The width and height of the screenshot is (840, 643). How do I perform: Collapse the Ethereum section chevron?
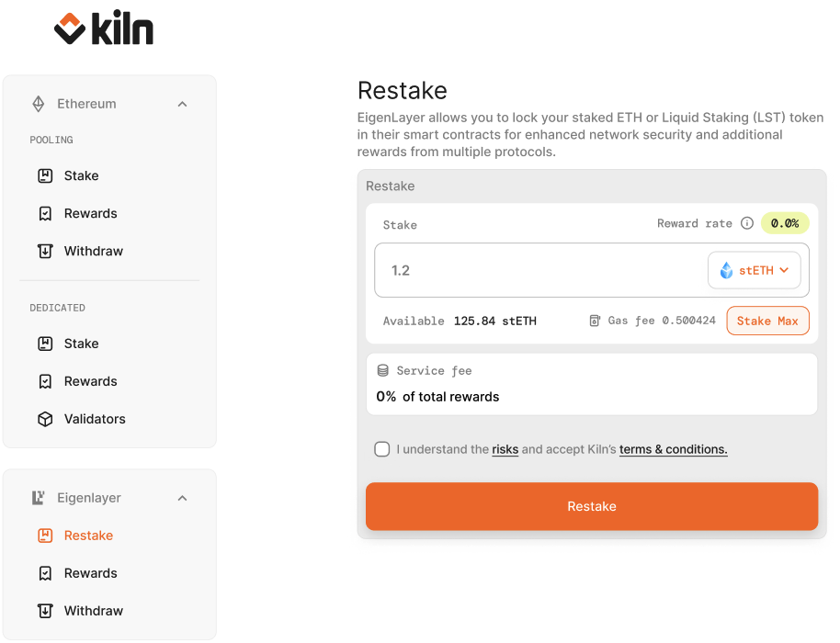(182, 104)
